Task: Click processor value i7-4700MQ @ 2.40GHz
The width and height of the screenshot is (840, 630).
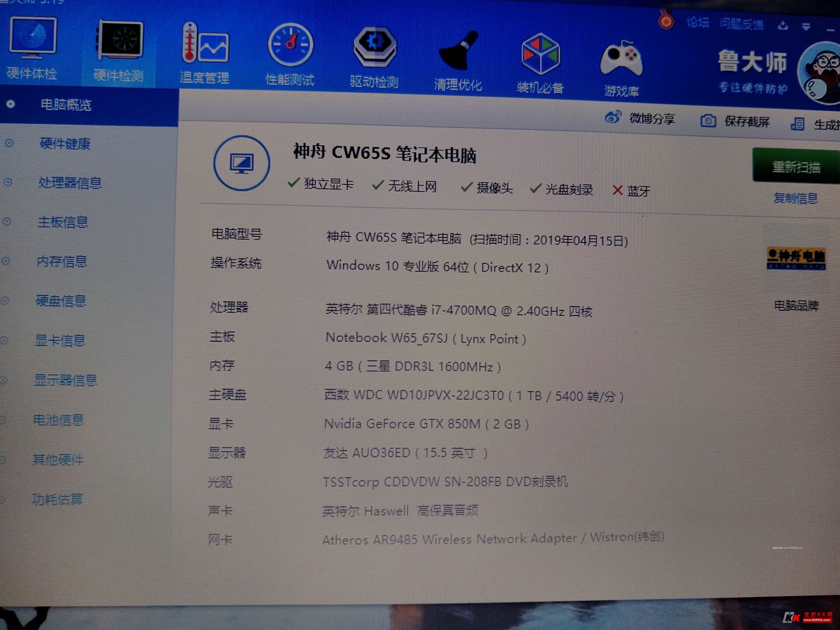Action: pos(459,310)
